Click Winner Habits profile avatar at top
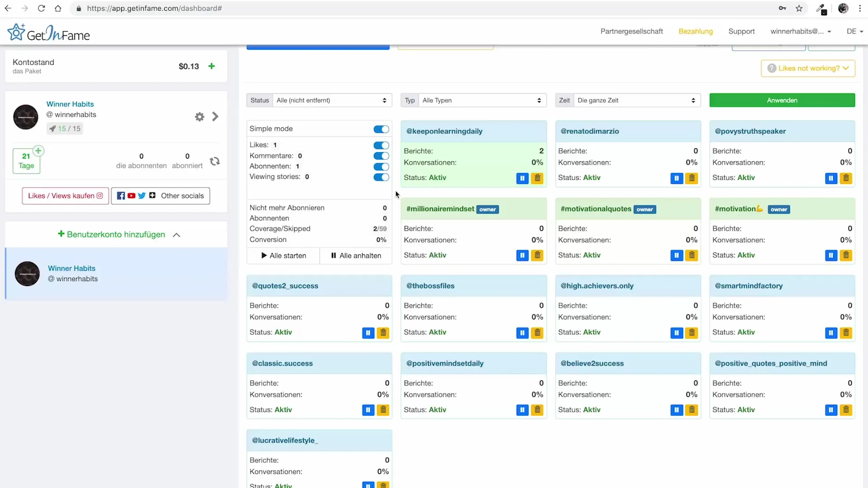The height and width of the screenshot is (488, 868). pyautogui.click(x=26, y=117)
